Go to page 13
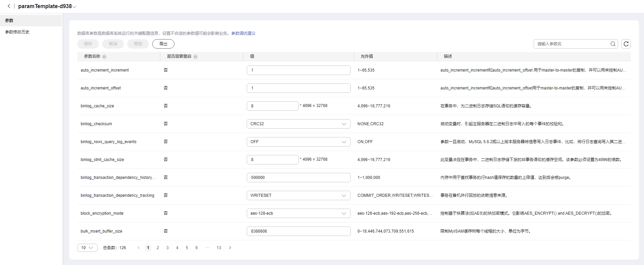 point(219,248)
